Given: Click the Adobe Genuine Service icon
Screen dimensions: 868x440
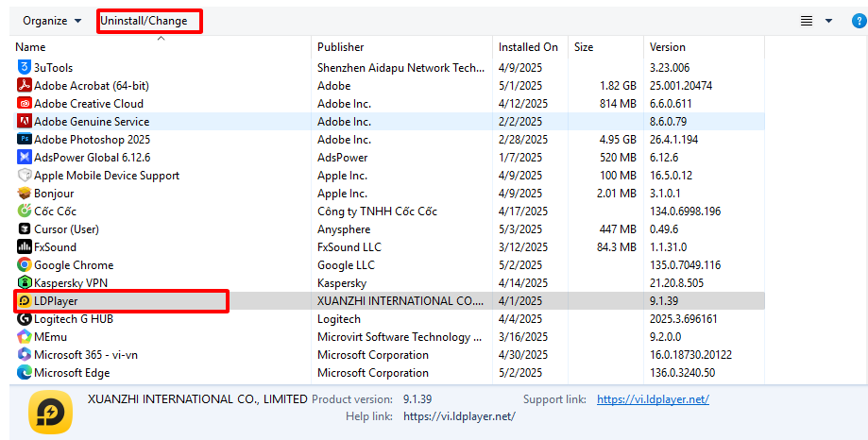Looking at the screenshot, I should point(24,121).
